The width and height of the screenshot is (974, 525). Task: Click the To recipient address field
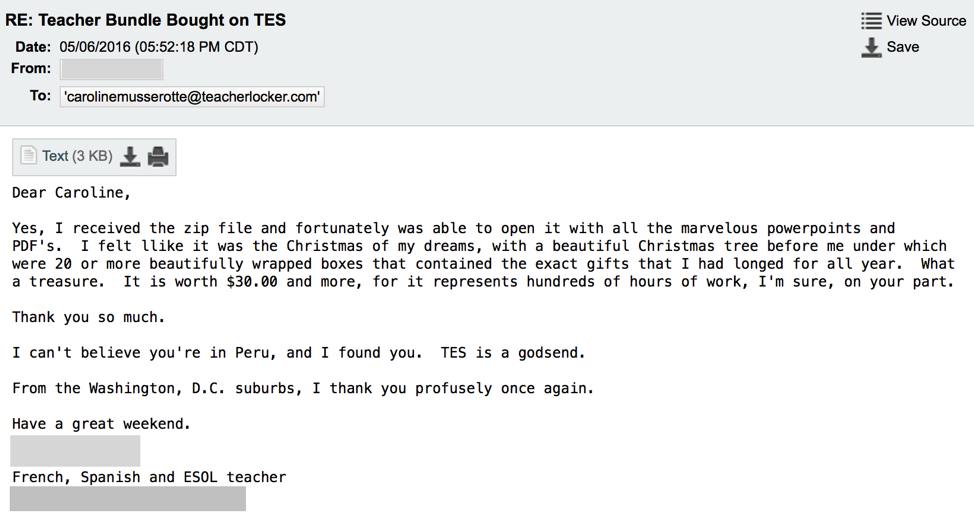click(192, 97)
